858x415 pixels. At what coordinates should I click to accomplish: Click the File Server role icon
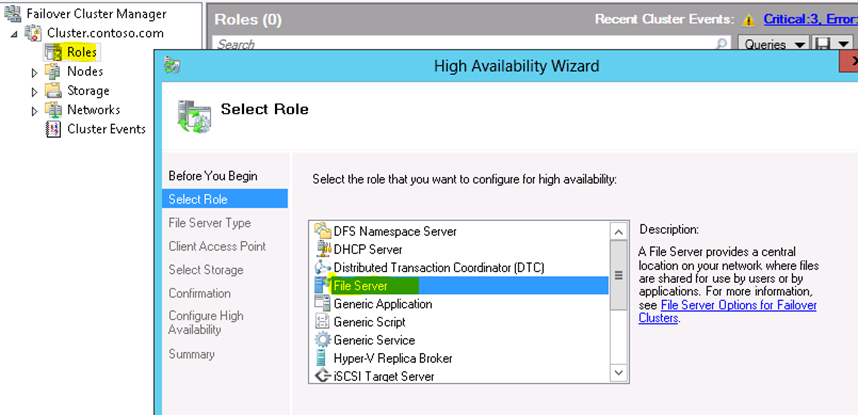pyautogui.click(x=323, y=285)
